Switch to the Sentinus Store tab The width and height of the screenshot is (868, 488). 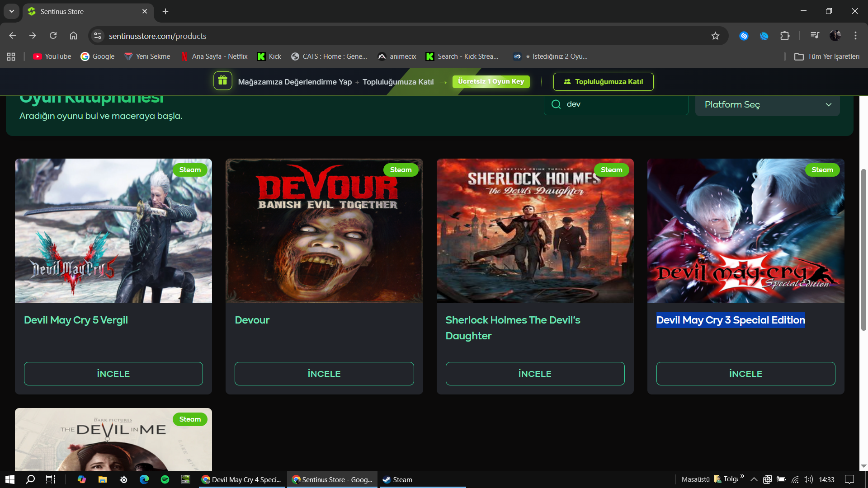[88, 11]
